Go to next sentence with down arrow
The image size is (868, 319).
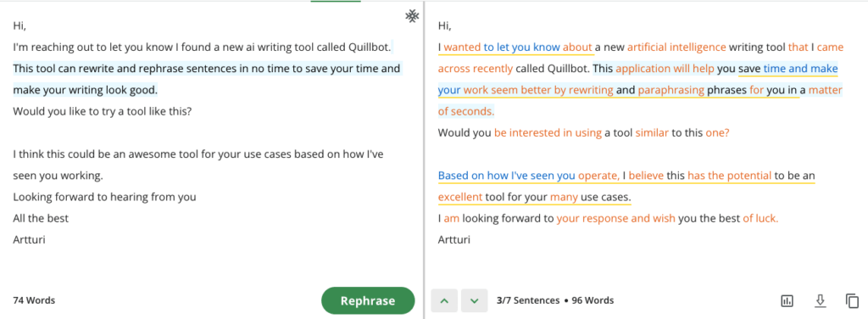click(474, 300)
